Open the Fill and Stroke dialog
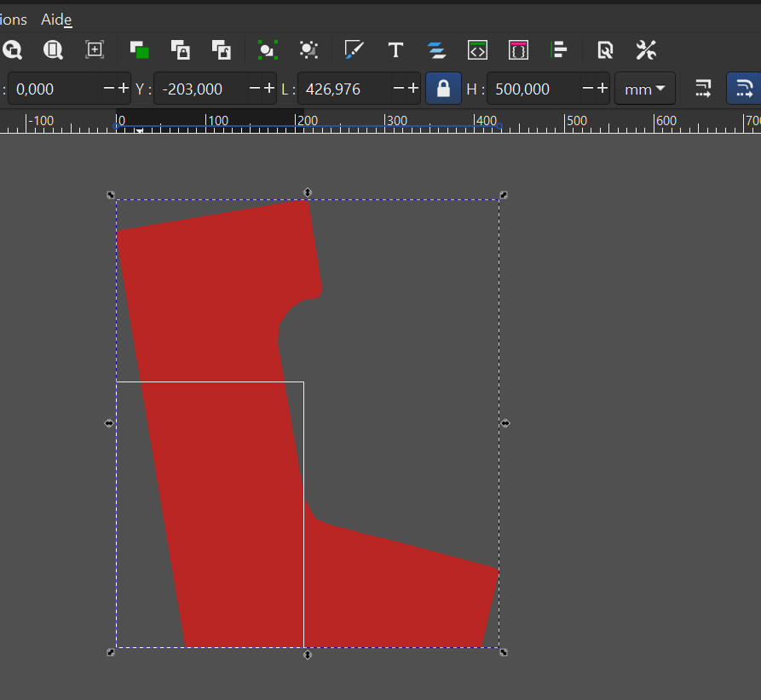 point(354,50)
